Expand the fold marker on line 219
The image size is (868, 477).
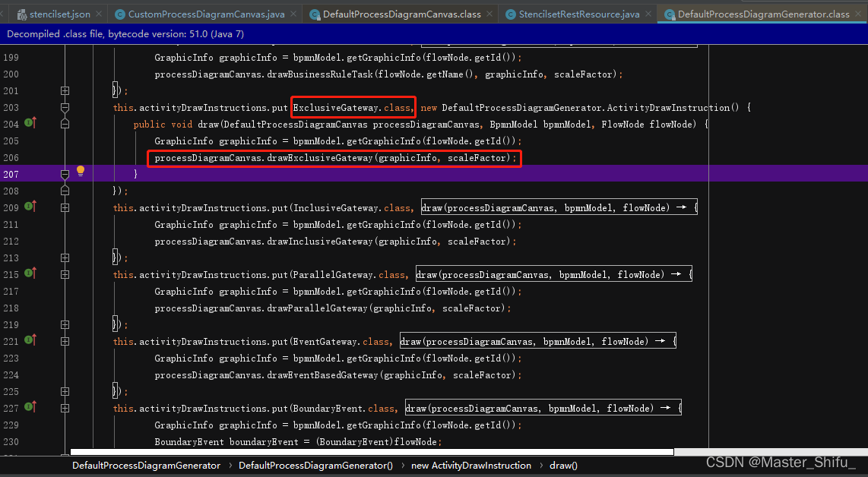coord(65,325)
